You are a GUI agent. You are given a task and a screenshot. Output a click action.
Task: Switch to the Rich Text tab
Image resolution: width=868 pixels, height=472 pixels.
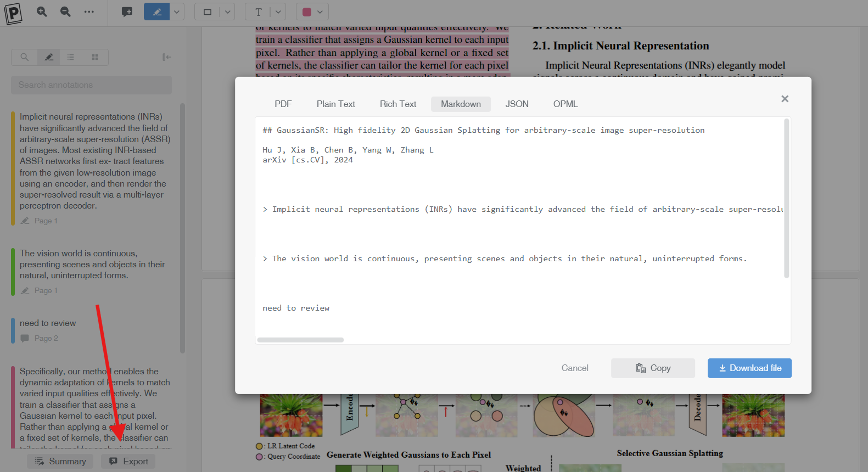pyautogui.click(x=398, y=104)
